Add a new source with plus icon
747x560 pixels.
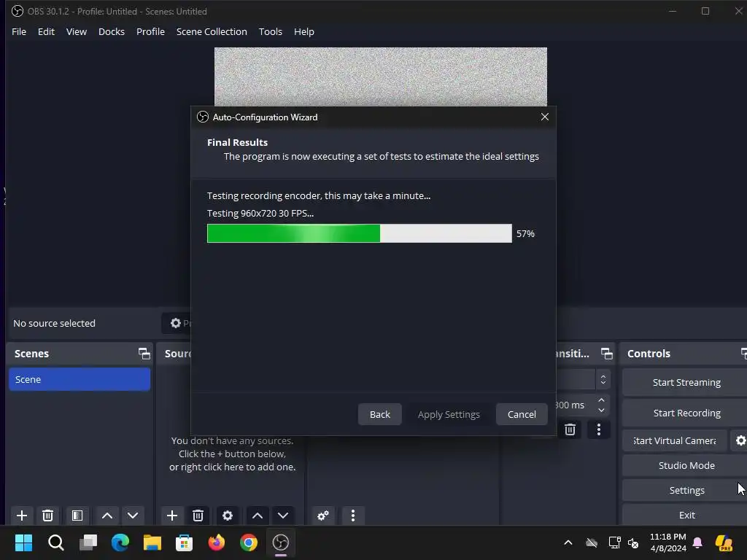pyautogui.click(x=172, y=516)
